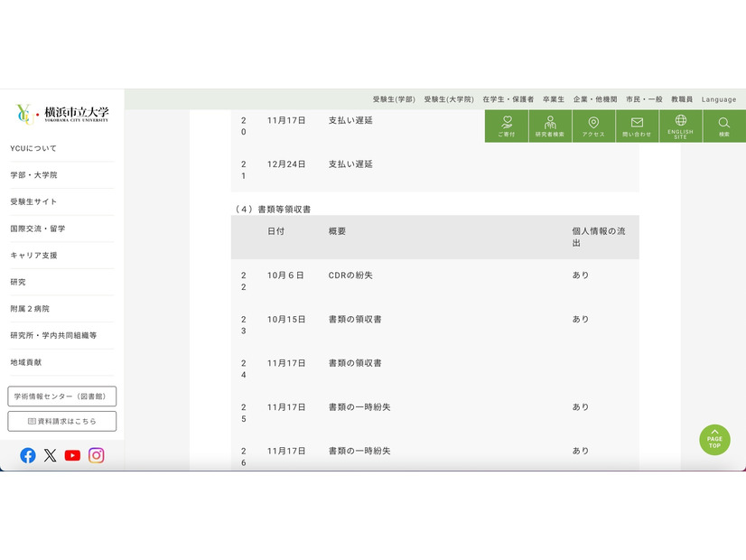Open the X (Twitter) social link
746x560 pixels.
(51, 455)
